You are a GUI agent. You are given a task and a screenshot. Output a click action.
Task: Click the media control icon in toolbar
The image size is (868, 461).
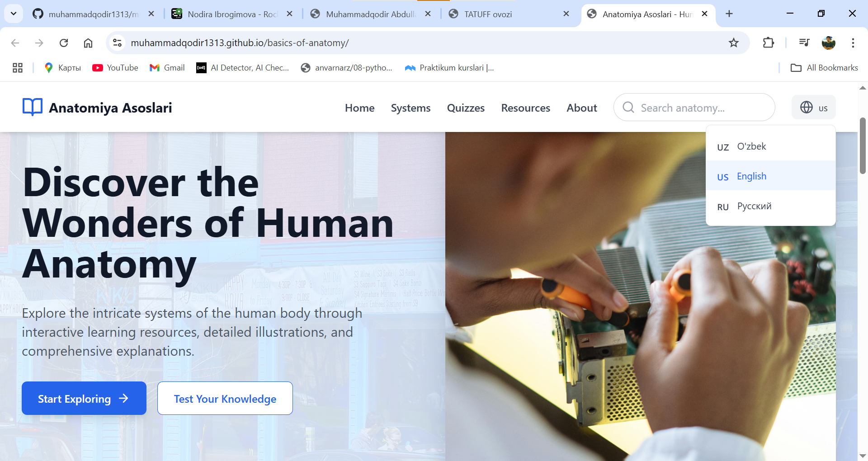804,43
